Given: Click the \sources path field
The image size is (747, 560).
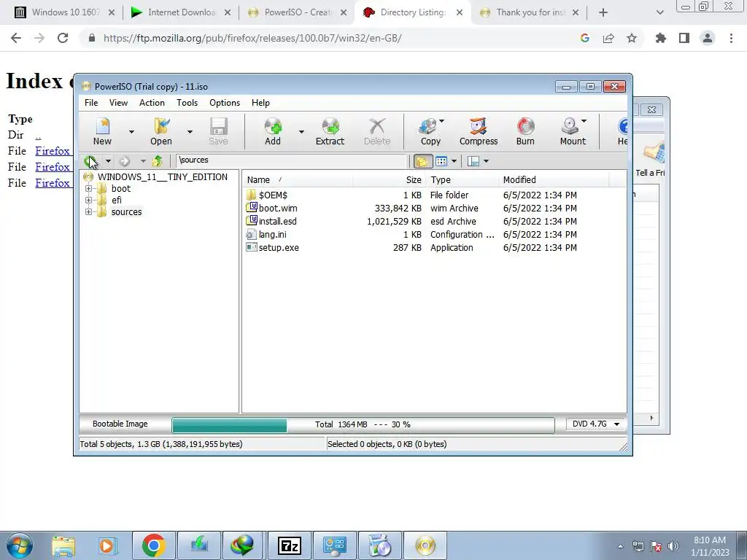Looking at the screenshot, I should (292, 160).
